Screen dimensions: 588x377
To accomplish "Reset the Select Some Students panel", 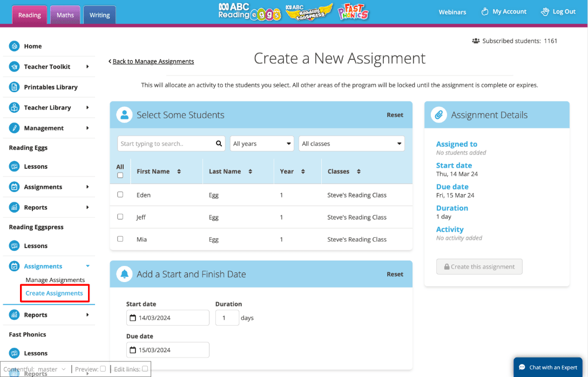I will pyautogui.click(x=395, y=114).
